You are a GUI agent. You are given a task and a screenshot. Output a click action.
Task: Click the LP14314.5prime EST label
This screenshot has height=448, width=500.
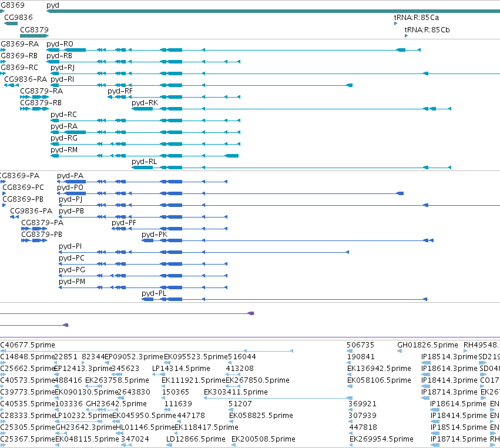click(x=181, y=369)
